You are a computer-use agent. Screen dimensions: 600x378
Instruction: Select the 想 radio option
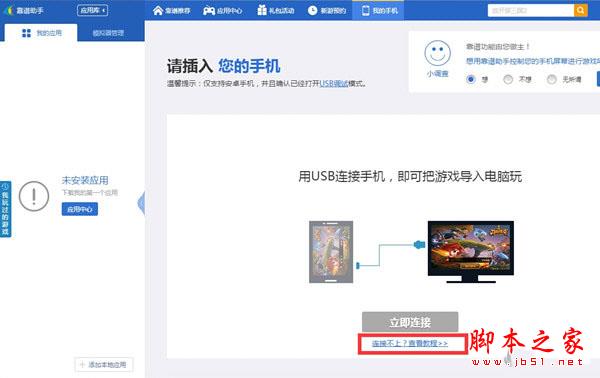(x=471, y=79)
